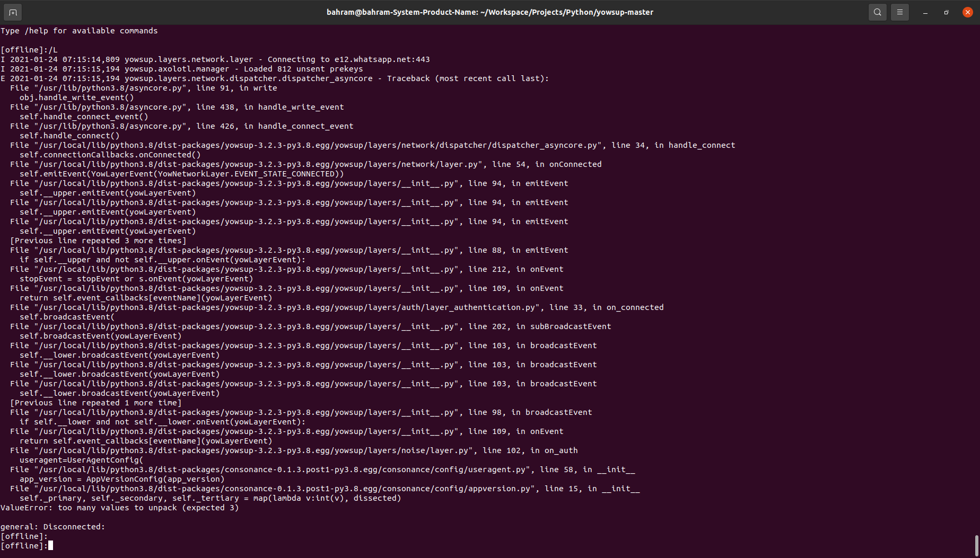Click layer_authentication.py line 33 entry
The image size is (980, 558).
pyautogui.click(x=337, y=307)
